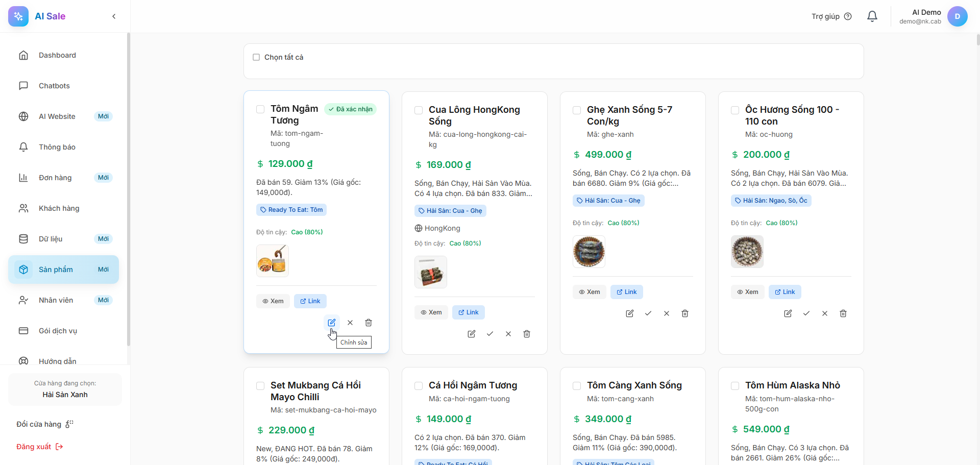Check the Ghẹ Xanh Sống product box
Screen dimensions: 980x465
pyautogui.click(x=577, y=110)
